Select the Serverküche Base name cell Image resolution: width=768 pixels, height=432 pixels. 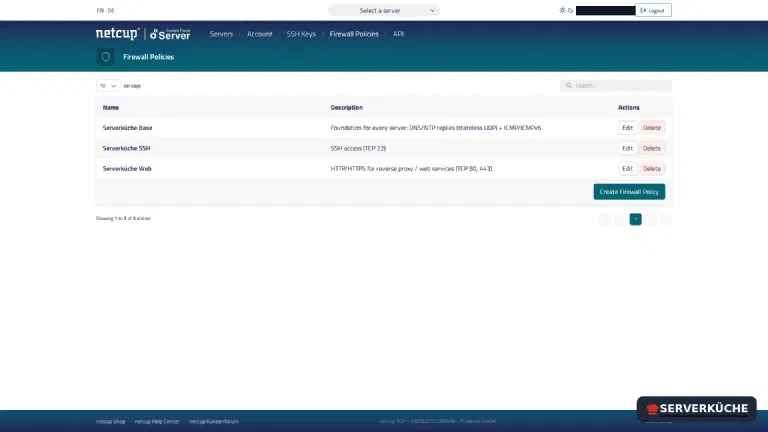[127, 128]
